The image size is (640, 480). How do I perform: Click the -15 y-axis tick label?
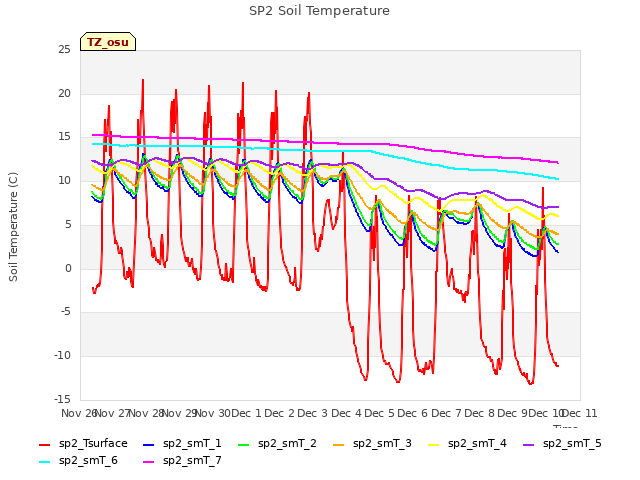pos(63,399)
